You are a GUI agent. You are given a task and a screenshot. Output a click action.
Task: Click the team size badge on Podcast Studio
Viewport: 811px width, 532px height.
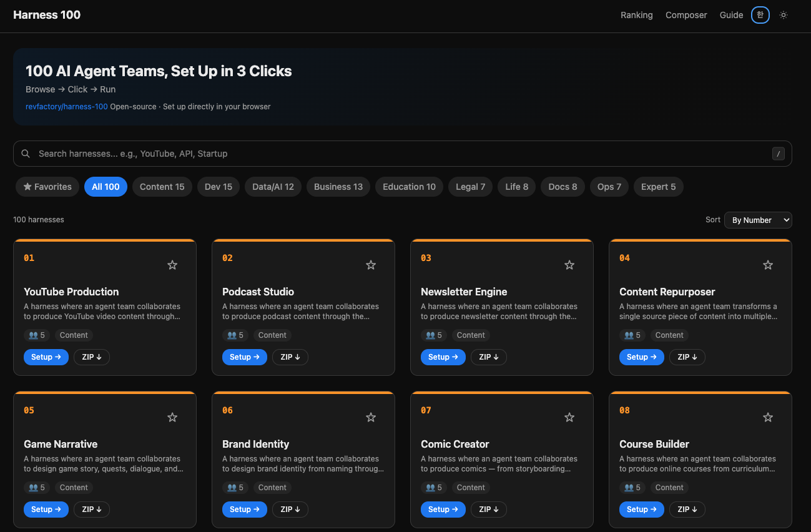click(235, 335)
